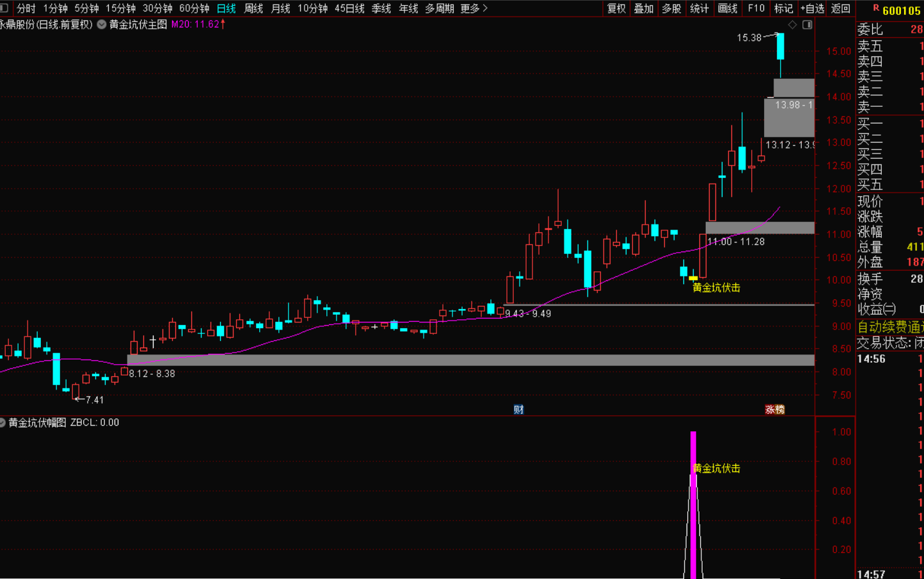The width and height of the screenshot is (924, 579).
Task: Click the 复权 button
Action: (616, 8)
